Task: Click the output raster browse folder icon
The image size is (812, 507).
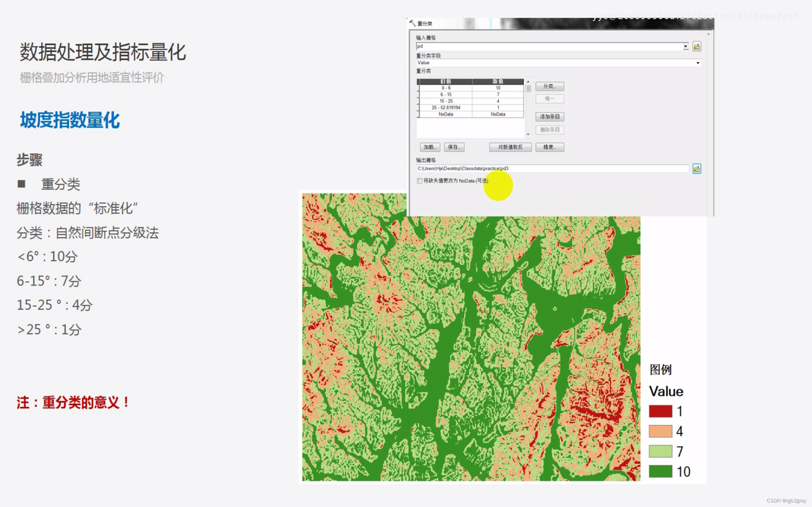Action: [697, 169]
